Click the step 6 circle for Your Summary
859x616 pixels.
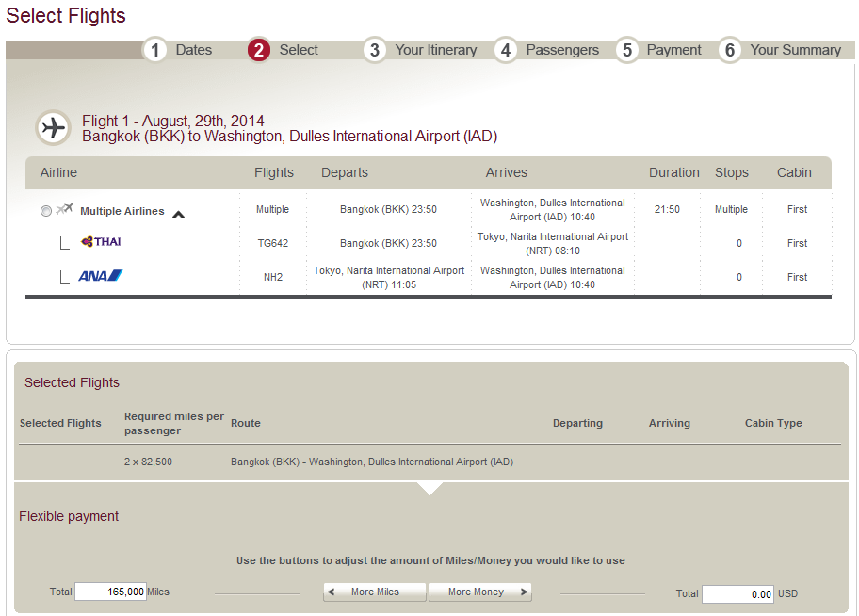point(730,50)
